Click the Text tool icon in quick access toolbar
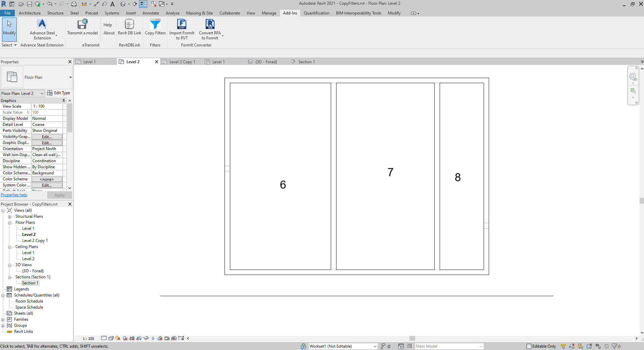Image resolution: width=644 pixels, height=350 pixels. pos(112,4)
